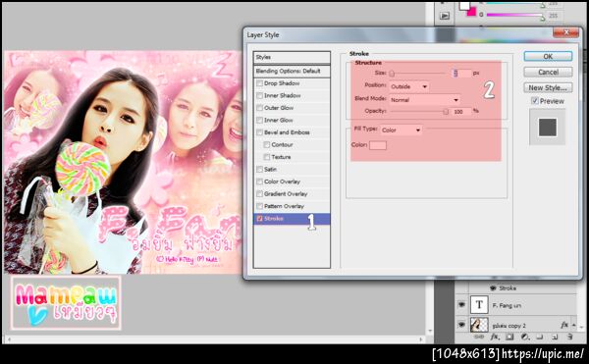Open the fx menu at Layers panel bottom
Viewport: 589px width, 364px height.
[x=495, y=337]
